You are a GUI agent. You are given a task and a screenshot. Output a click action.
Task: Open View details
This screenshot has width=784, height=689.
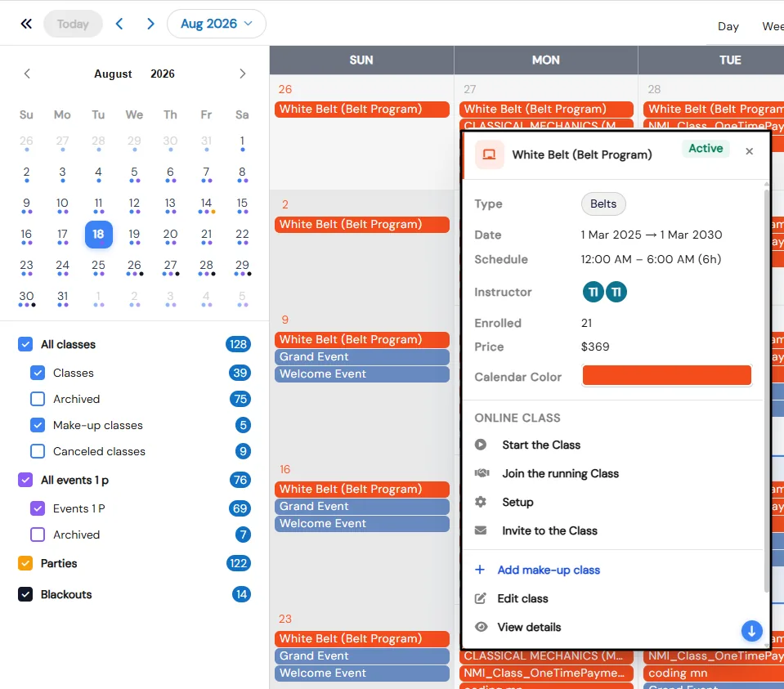(529, 627)
